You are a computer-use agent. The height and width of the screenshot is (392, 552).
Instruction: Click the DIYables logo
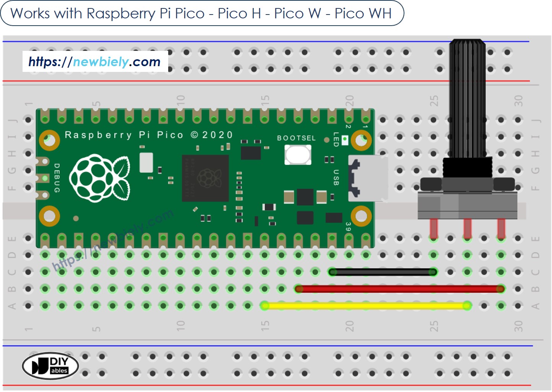pyautogui.click(x=50, y=366)
